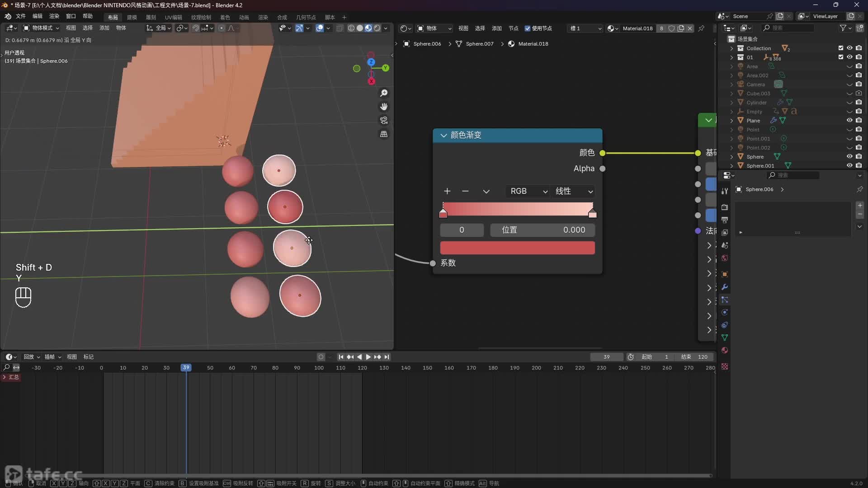Click the Blender logo menu icon
This screenshot has height=488, width=868.
(8, 16)
